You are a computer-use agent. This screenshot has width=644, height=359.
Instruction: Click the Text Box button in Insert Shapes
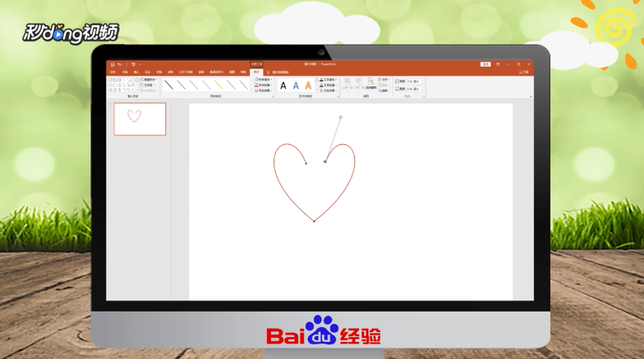coord(147,85)
